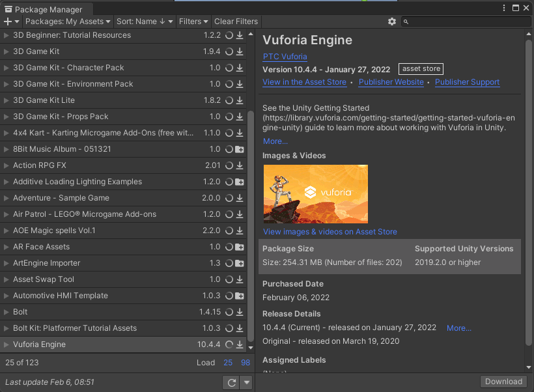Open the Package Manager kebab options menu

503,8
